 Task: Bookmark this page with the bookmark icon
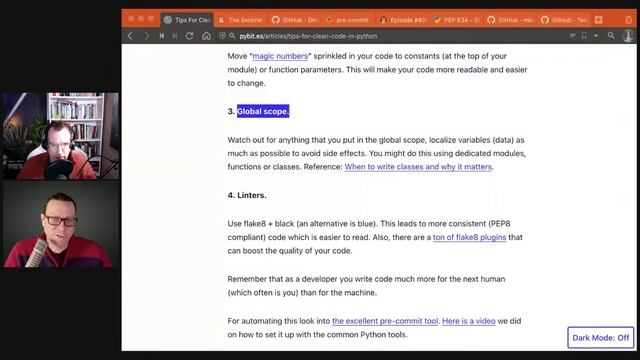[584, 36]
